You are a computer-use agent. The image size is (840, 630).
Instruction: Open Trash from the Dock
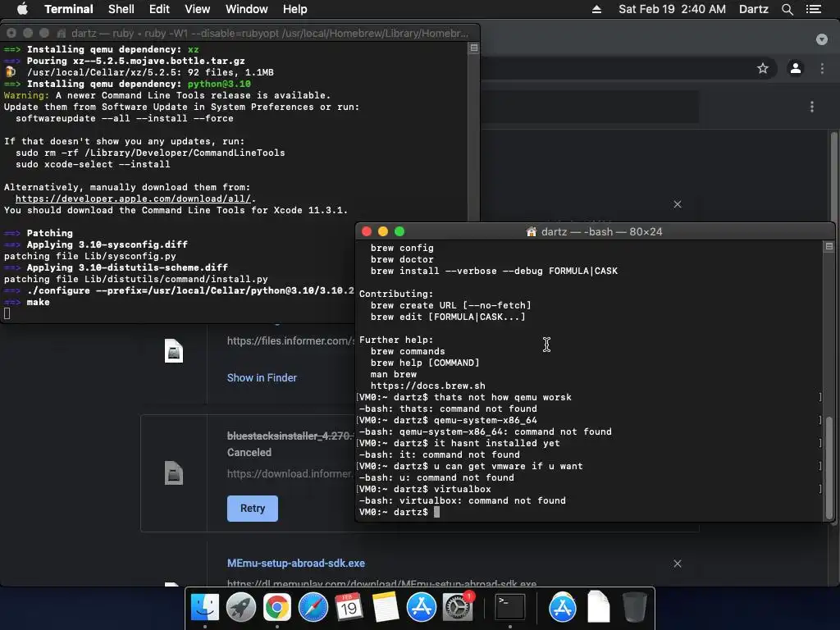[634, 607]
